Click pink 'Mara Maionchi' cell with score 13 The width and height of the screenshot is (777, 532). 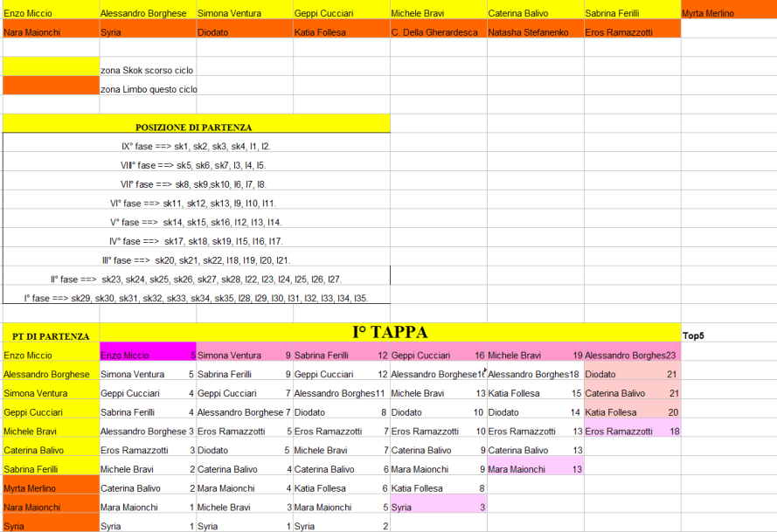[535, 469]
